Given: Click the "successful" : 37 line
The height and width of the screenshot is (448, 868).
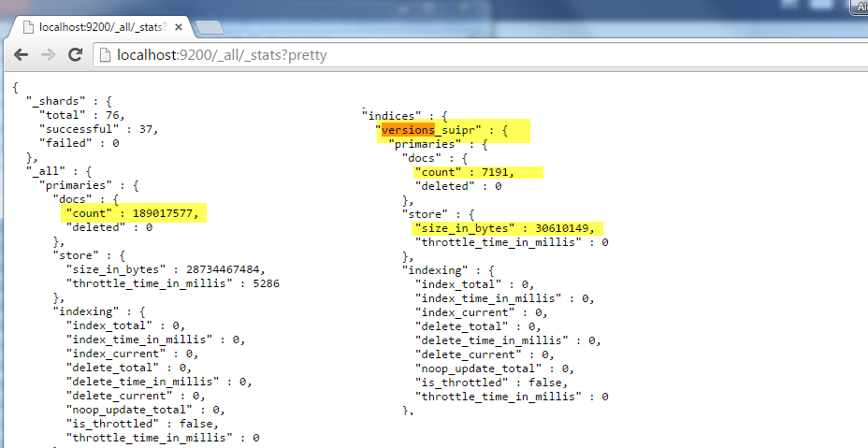Looking at the screenshot, I should coord(99,129).
